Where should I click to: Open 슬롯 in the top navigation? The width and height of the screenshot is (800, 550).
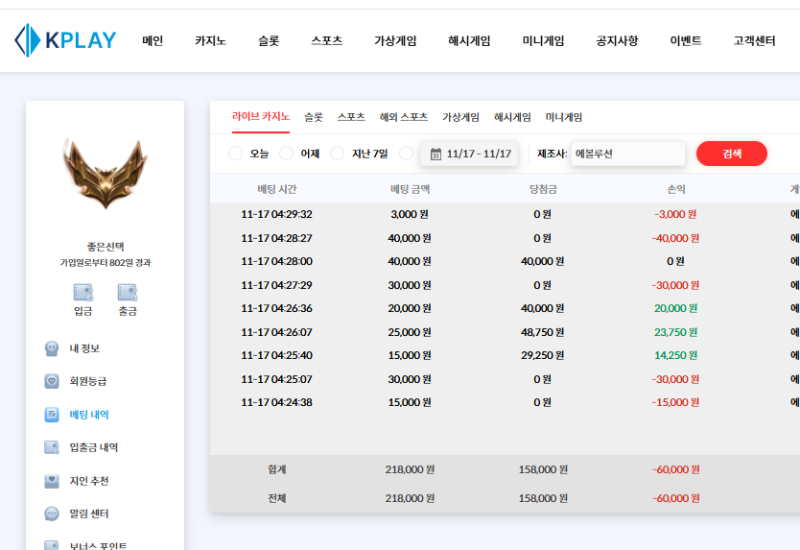(268, 40)
